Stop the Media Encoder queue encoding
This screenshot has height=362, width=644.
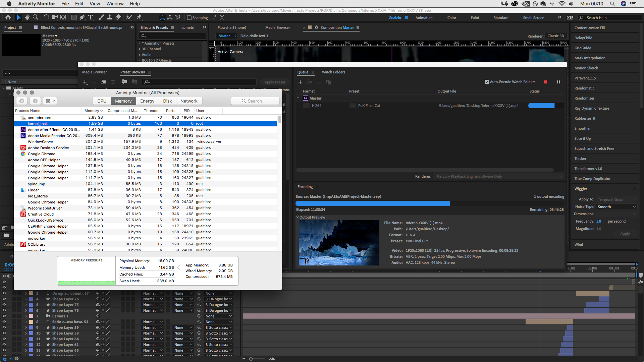546,82
